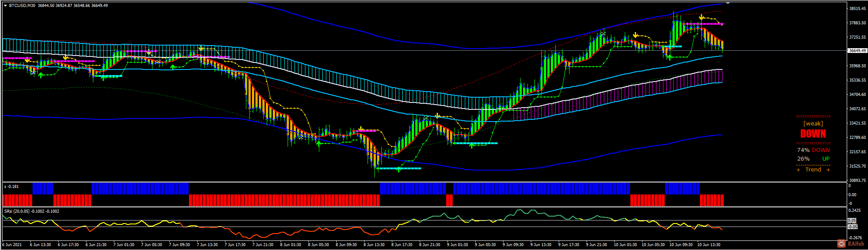Click the 8 Jun 09:30 time label

coord(346,245)
